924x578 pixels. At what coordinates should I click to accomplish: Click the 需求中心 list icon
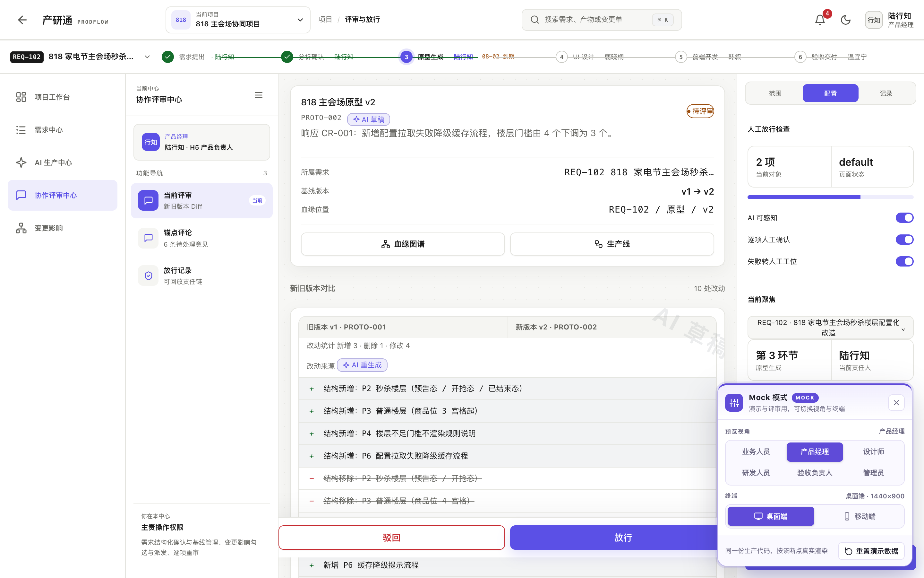(x=21, y=130)
